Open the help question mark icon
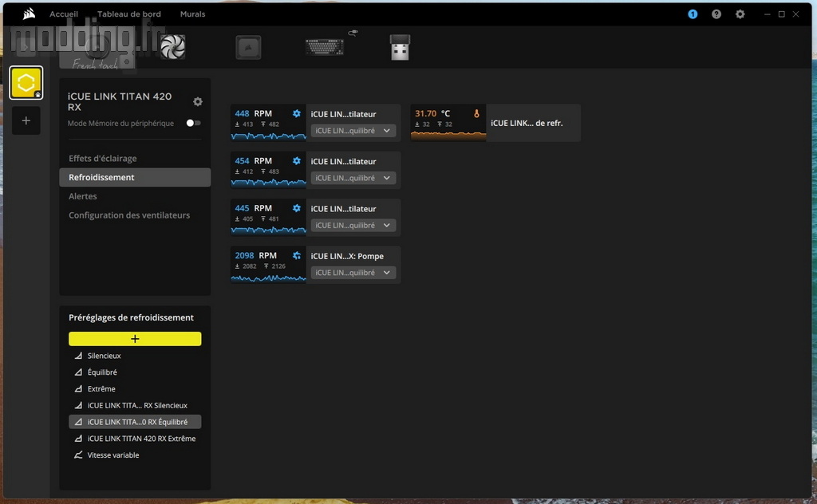 (x=716, y=14)
